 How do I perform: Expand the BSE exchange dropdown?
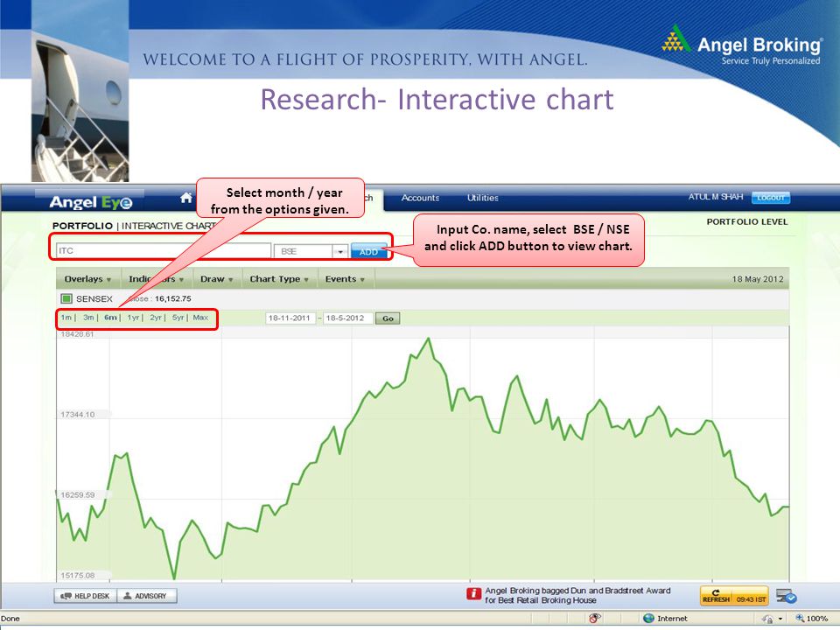point(339,251)
